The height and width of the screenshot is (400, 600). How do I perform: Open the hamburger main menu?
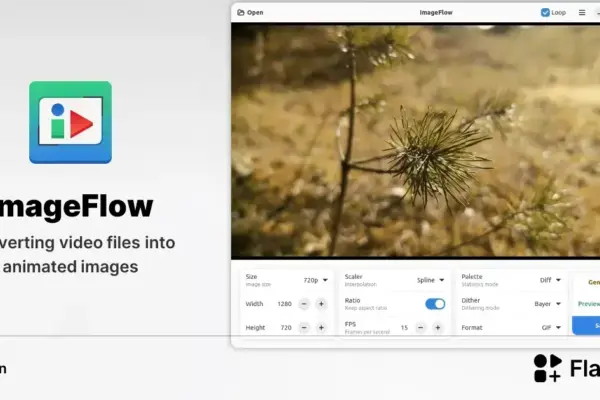point(582,13)
